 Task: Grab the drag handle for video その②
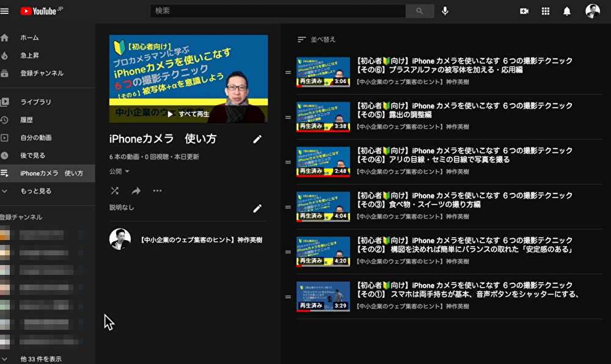[x=288, y=252]
